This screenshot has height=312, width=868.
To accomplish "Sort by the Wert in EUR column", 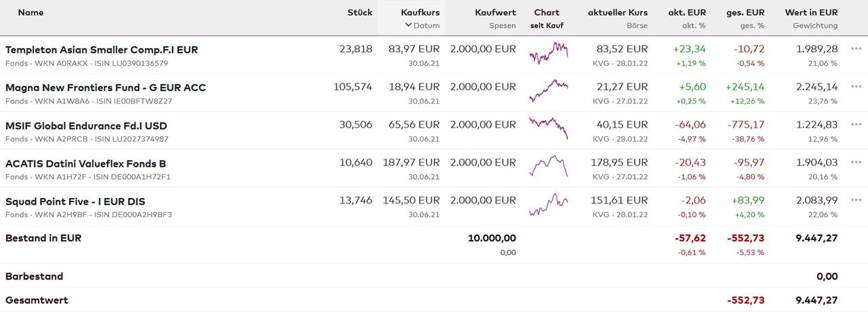I will (811, 12).
